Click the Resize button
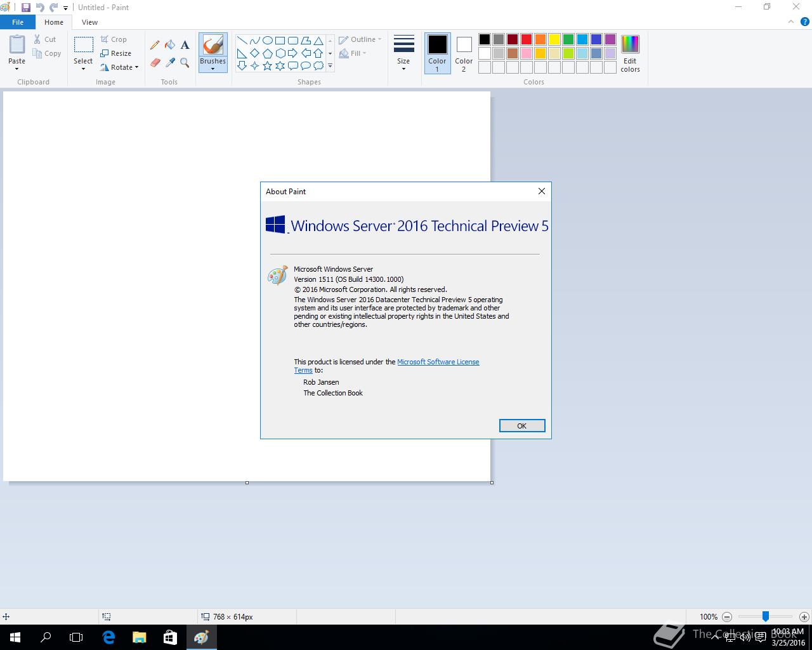The width and height of the screenshot is (812, 650). tap(116, 53)
